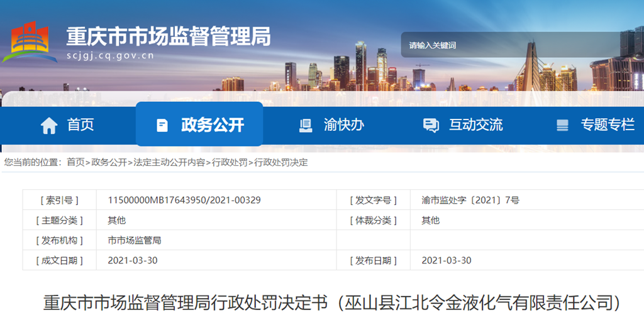This screenshot has height=320, width=644.
Task: Go to 首页 in the breadcrumb
Action: tap(75, 163)
